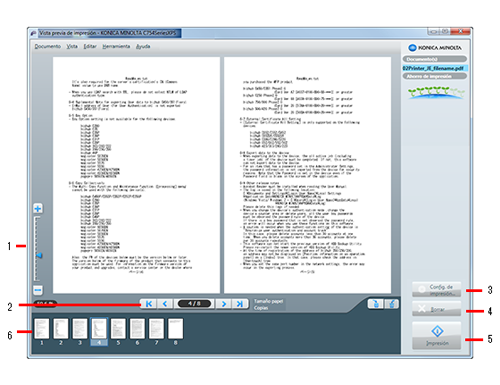
Task: Go to the previous page
Action: [x=165, y=304]
